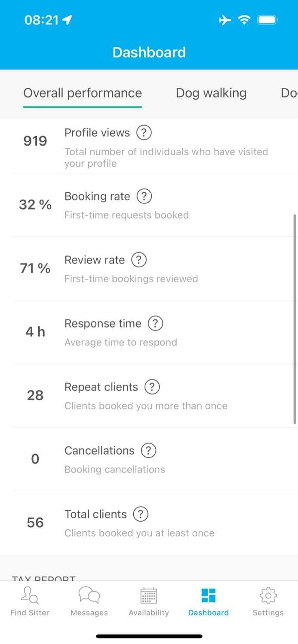Tap the 919 profile views value
298x644 pixels.
[x=35, y=141]
